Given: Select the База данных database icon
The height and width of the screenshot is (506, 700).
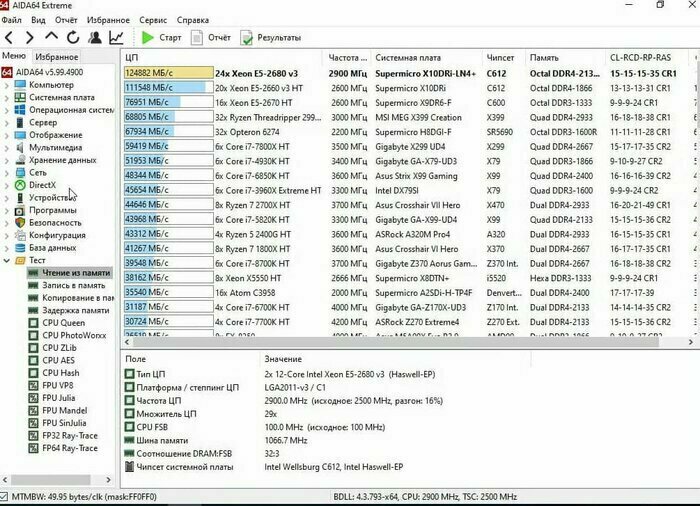Looking at the screenshot, I should coord(20,247).
